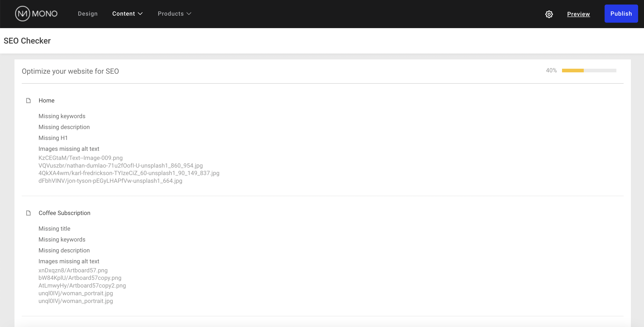The height and width of the screenshot is (327, 644).
Task: Click Optimize your website for SEO heading
Action: [70, 71]
